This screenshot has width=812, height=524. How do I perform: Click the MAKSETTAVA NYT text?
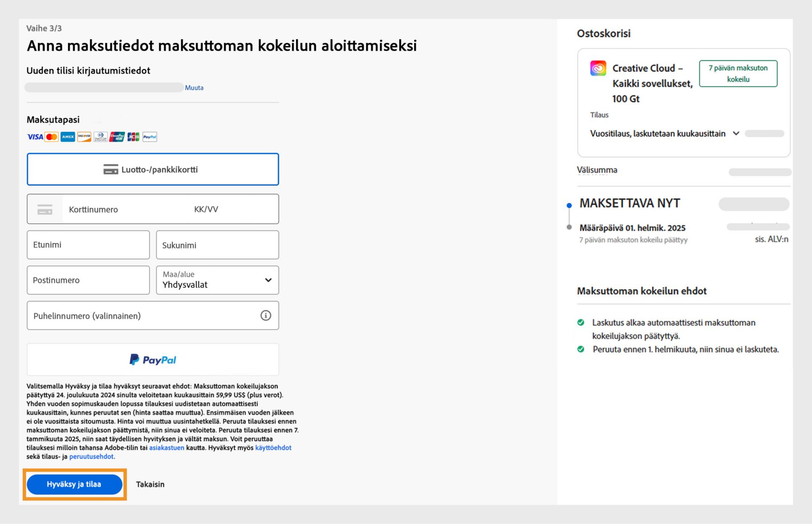click(x=630, y=203)
